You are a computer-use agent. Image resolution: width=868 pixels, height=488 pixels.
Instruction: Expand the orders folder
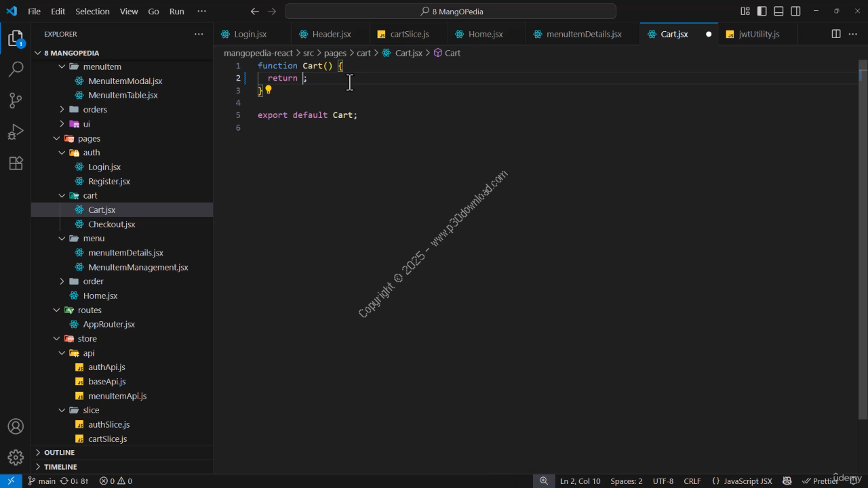point(94,109)
